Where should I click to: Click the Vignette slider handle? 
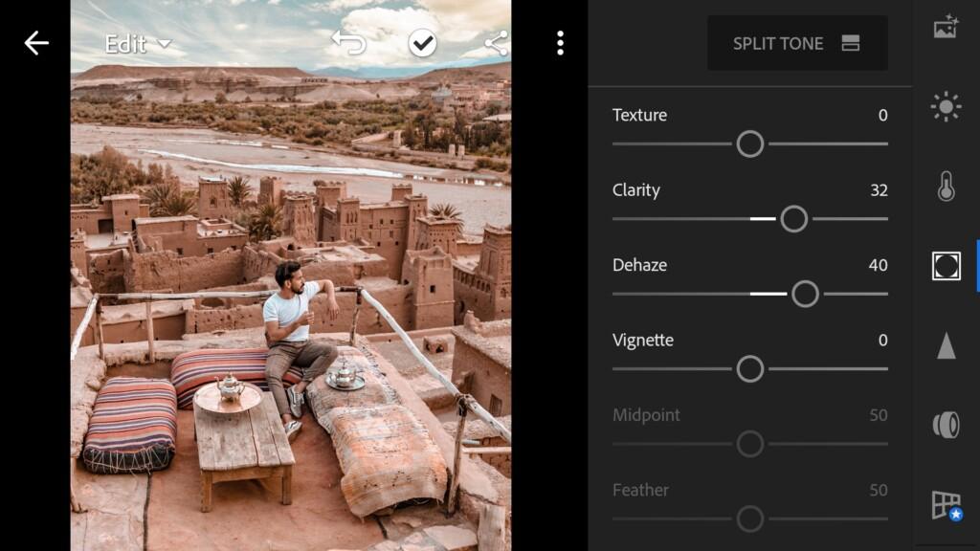click(x=750, y=368)
